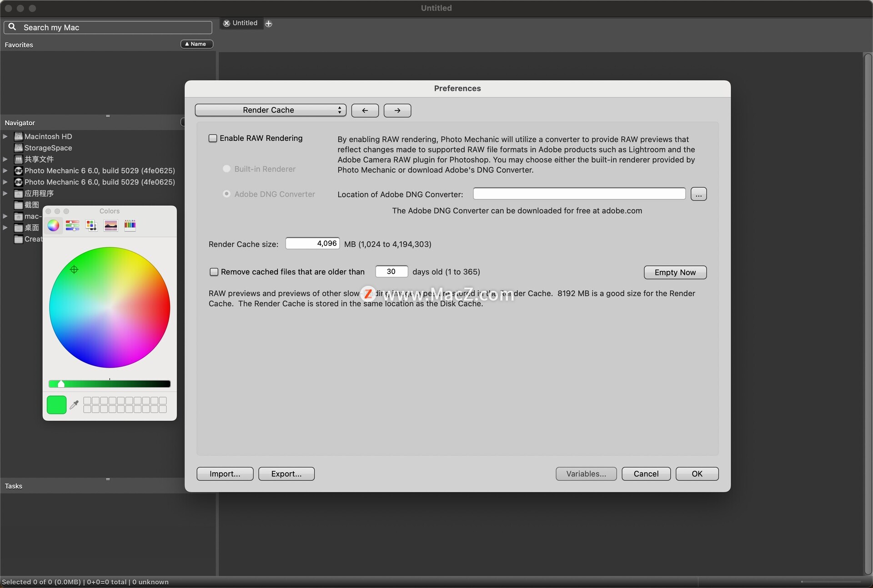The height and width of the screenshot is (588, 873).
Task: Go to previous preferences page arrow
Action: point(365,110)
